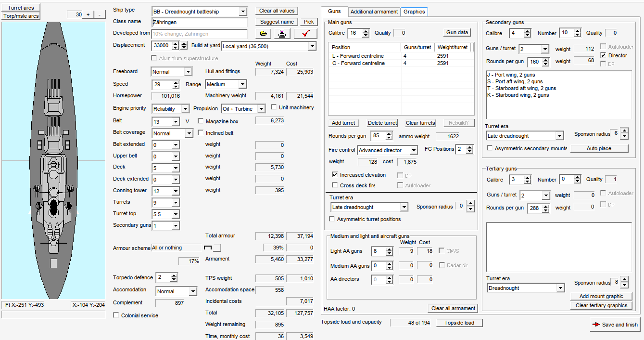The image size is (644, 340).
Task: Decrease secondary guns Number with down arrow
Action: tap(578, 36)
